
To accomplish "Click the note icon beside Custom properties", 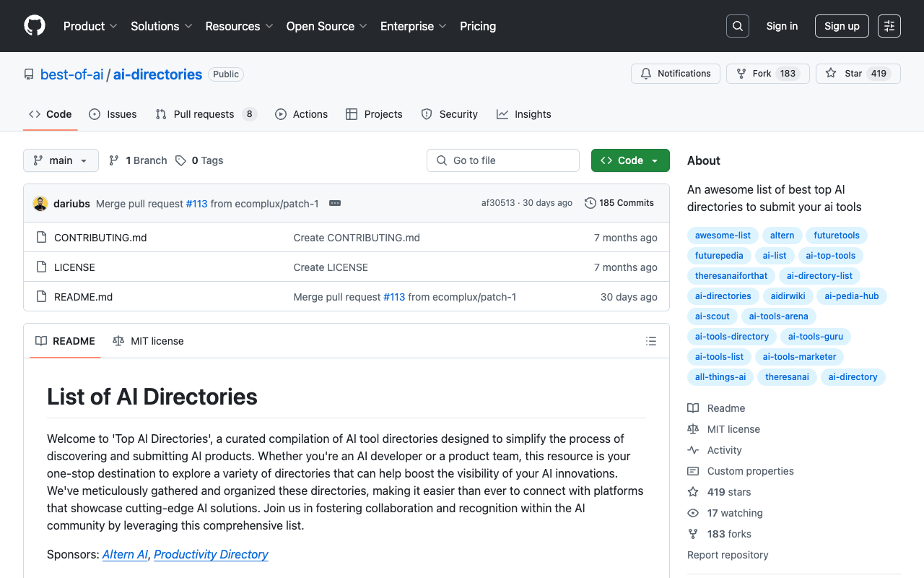I will pyautogui.click(x=693, y=471).
